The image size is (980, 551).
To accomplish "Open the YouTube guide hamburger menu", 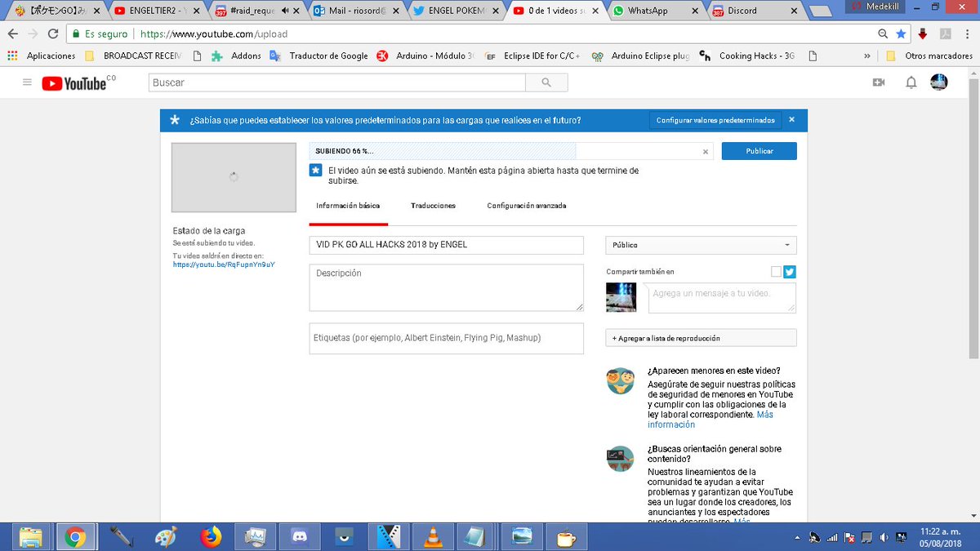I will pyautogui.click(x=27, y=82).
